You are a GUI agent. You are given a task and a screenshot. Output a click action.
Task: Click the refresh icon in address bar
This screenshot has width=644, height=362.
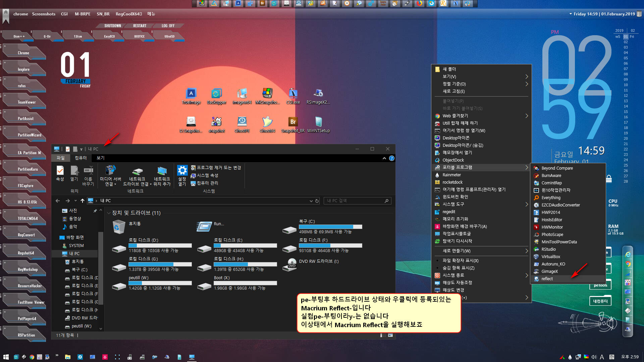pos(317,201)
